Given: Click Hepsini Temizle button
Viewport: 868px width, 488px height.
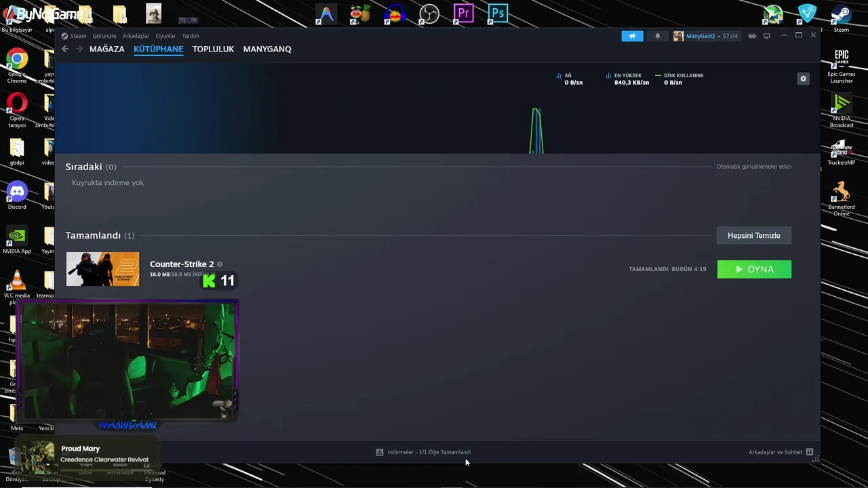Looking at the screenshot, I should [x=754, y=235].
